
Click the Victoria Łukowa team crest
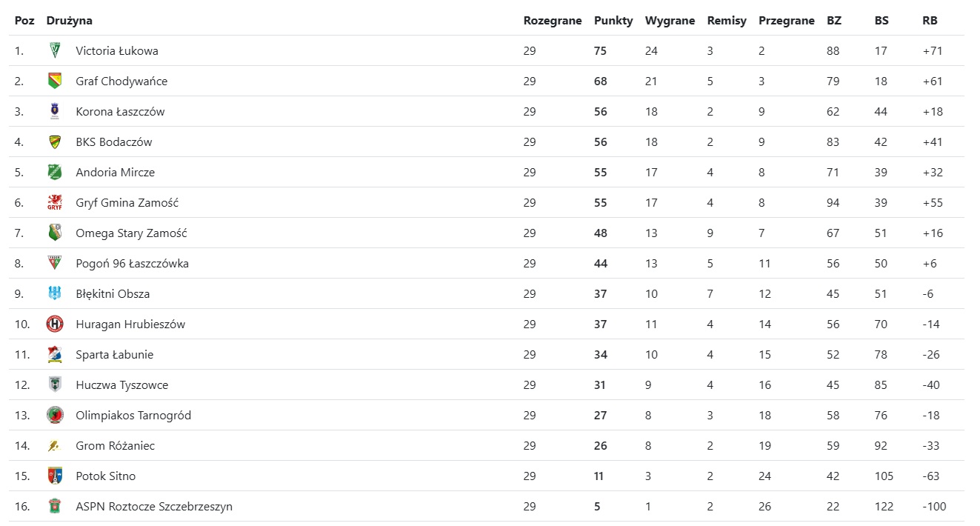click(x=55, y=50)
